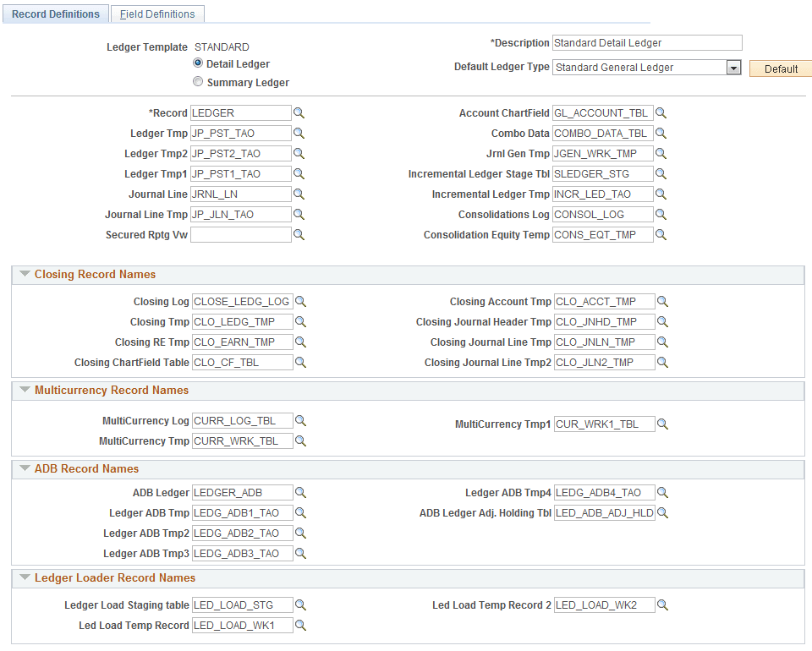Click inside the Description text field
The height and width of the screenshot is (651, 812).
[x=646, y=42]
